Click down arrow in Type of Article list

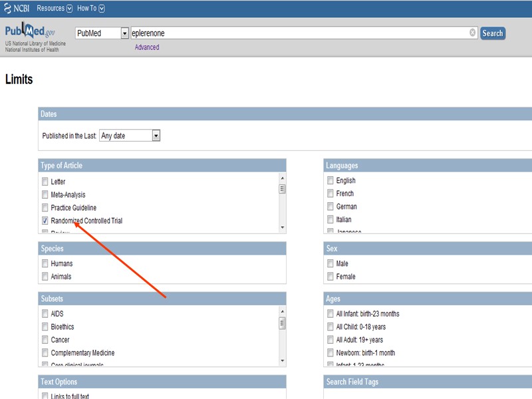tap(282, 227)
